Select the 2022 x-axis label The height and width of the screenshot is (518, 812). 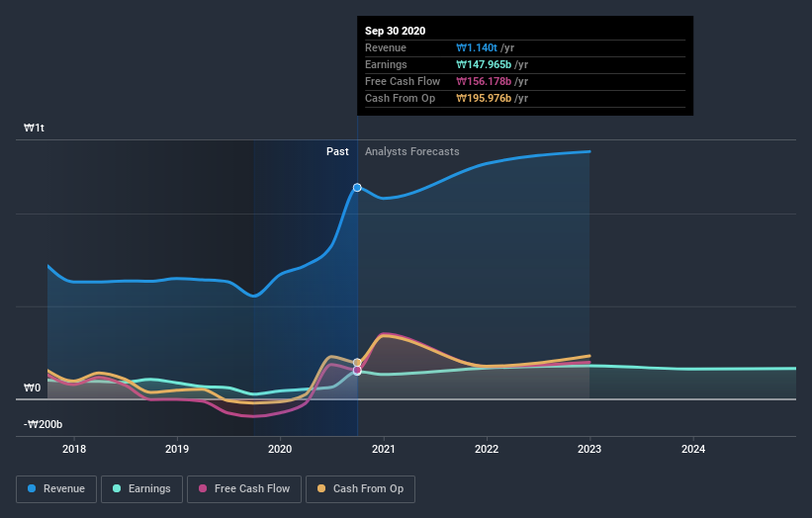[487, 449]
